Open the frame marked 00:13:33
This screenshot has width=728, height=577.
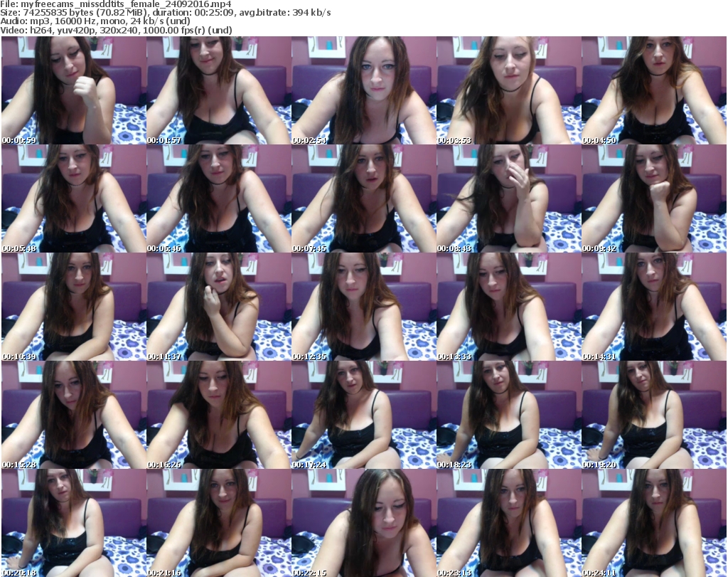click(509, 307)
